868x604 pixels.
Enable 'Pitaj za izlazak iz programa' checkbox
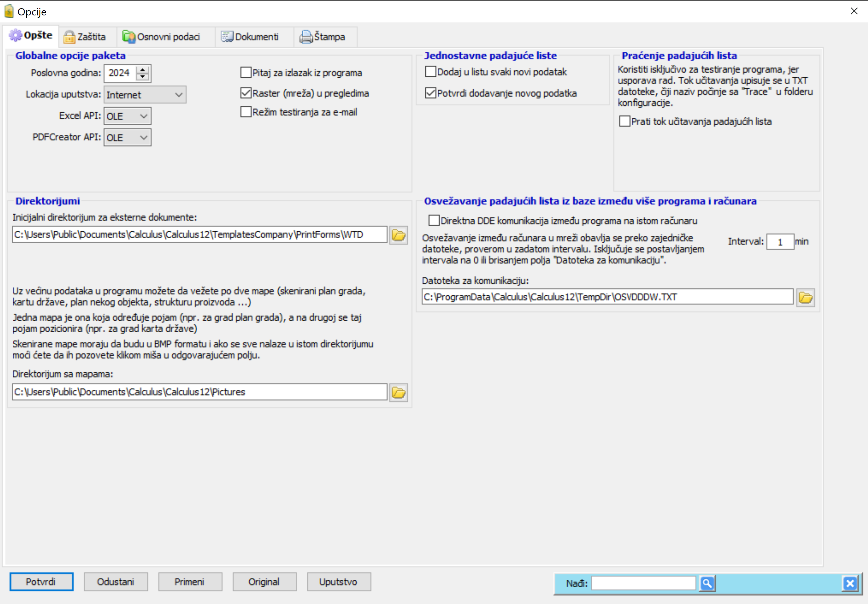[x=246, y=72]
